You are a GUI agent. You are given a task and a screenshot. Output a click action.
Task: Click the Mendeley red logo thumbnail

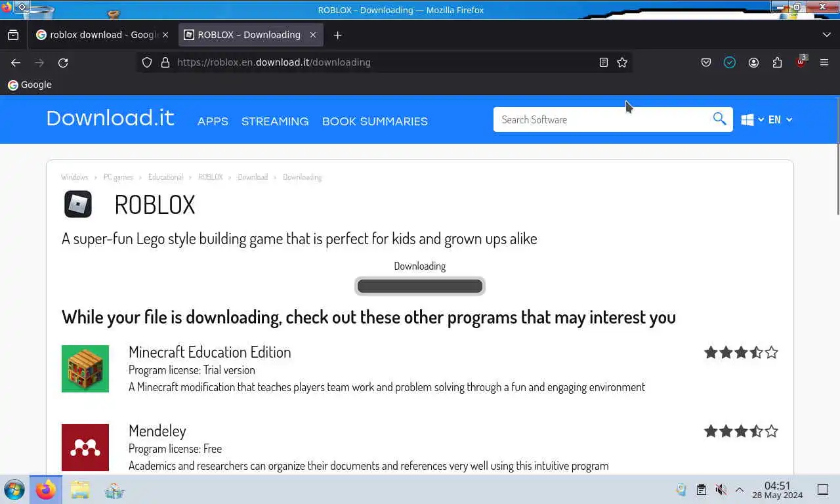point(85,448)
